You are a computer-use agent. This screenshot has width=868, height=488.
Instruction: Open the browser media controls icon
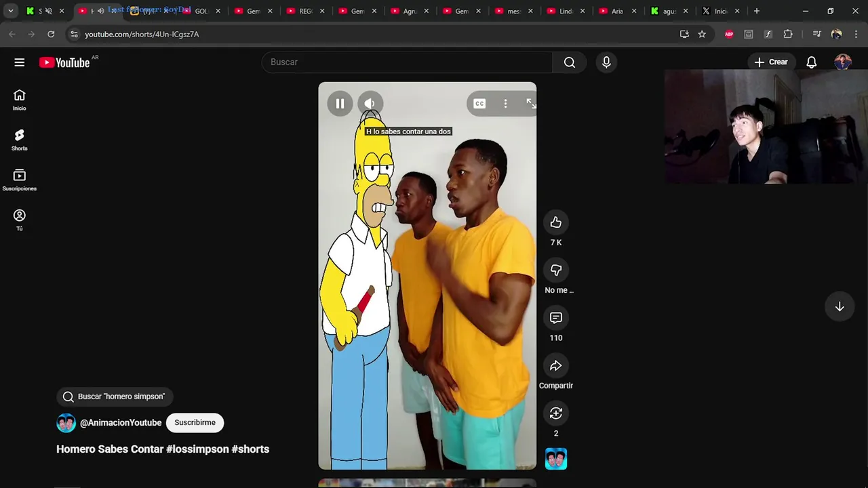coord(816,34)
